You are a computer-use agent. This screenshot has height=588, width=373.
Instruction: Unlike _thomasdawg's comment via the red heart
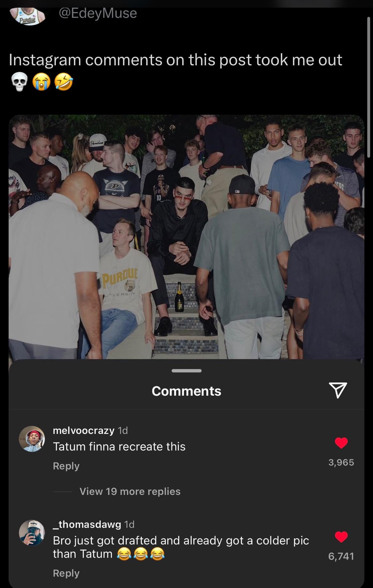pos(341,537)
